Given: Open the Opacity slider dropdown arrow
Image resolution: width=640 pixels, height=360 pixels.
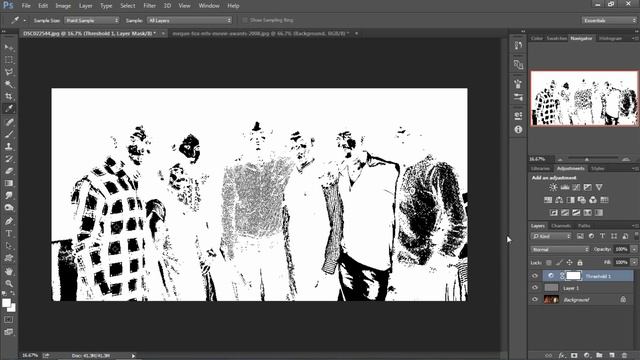Looking at the screenshot, I should coord(634,249).
